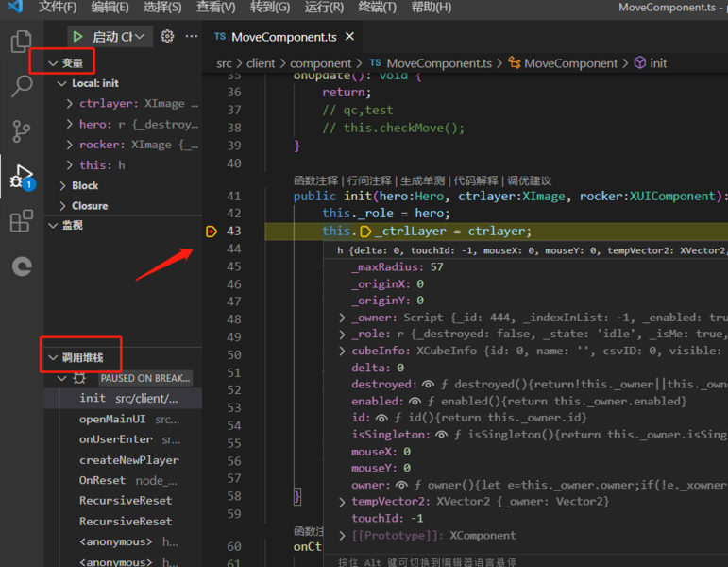Open the 查看(V) menu
The height and width of the screenshot is (567, 728).
pos(216,7)
